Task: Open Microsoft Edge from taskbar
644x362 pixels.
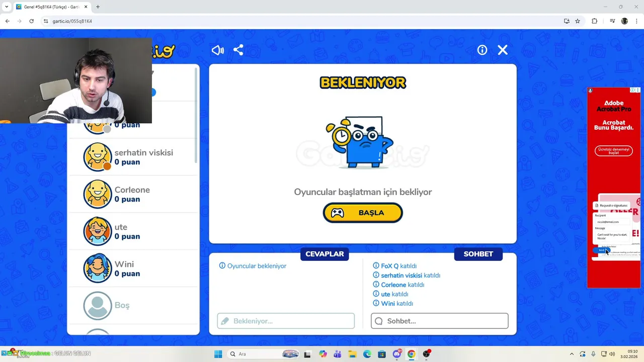Action: point(367,354)
